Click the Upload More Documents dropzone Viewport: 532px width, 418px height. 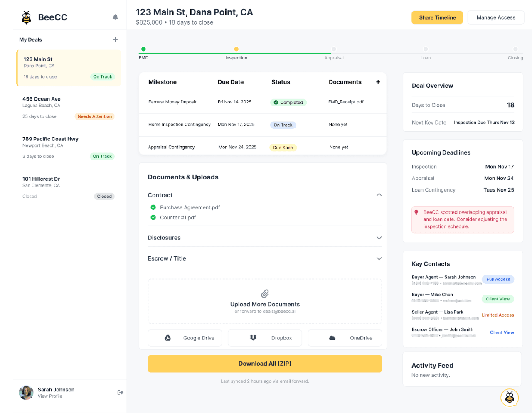tap(265, 301)
